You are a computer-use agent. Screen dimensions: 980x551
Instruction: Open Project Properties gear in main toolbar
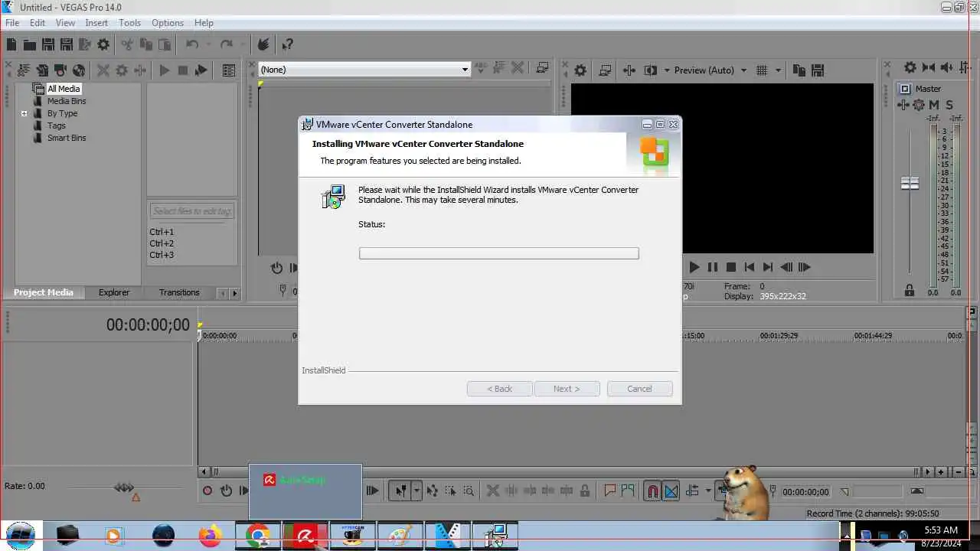click(x=103, y=44)
